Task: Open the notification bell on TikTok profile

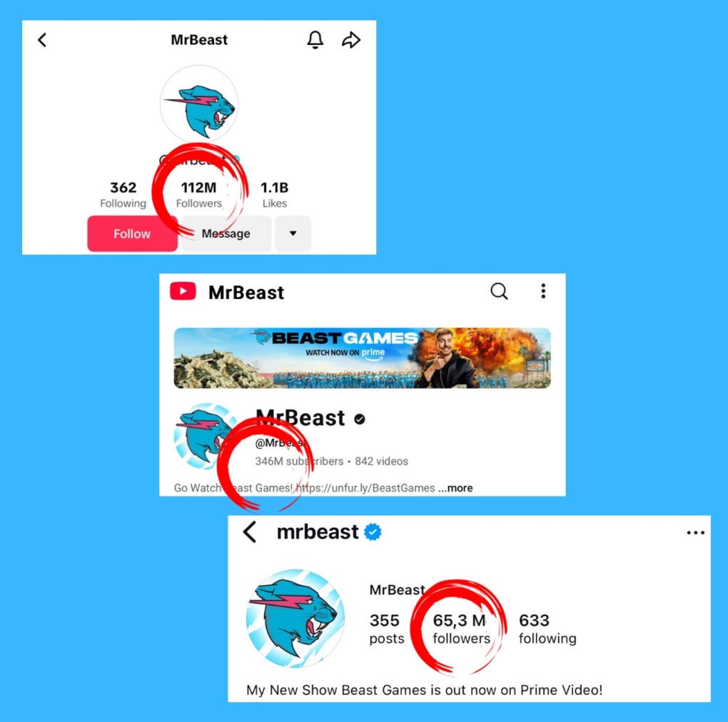Action: pos(315,40)
